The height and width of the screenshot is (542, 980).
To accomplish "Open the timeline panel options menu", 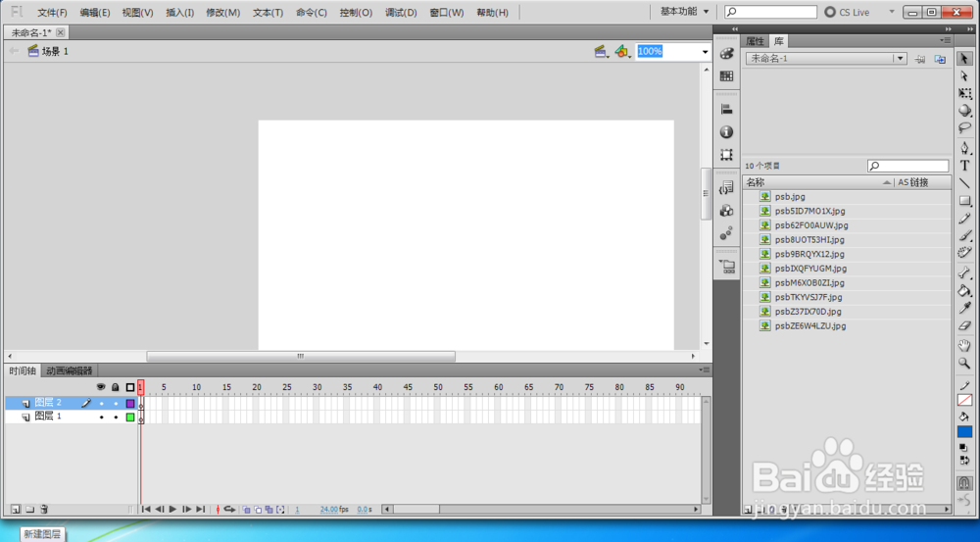I will 705,370.
